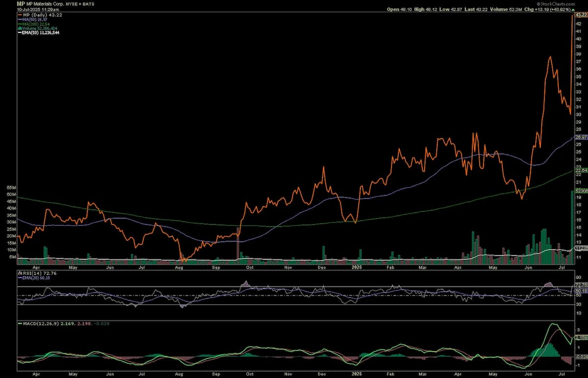Click the 5M volume axis label
Screen dimensions: 588x378
tap(13, 256)
